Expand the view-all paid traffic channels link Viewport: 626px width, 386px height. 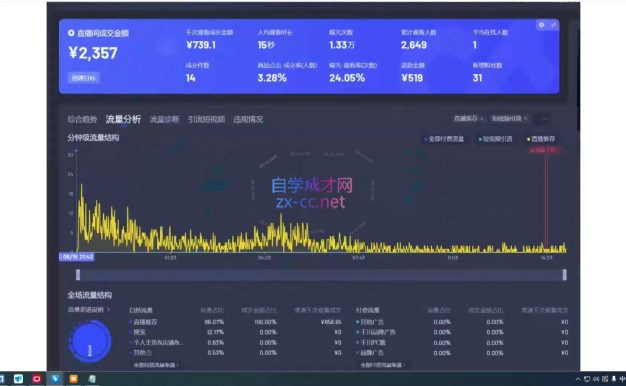382,365
